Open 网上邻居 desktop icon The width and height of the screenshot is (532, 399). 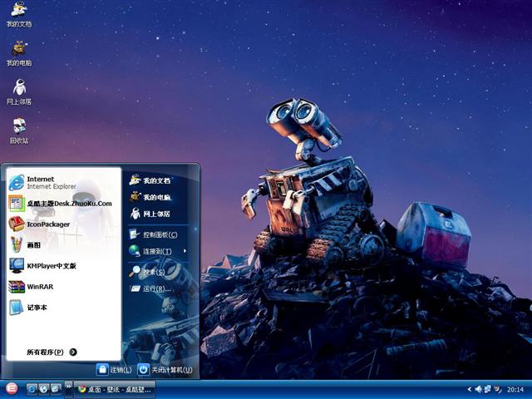(x=19, y=90)
